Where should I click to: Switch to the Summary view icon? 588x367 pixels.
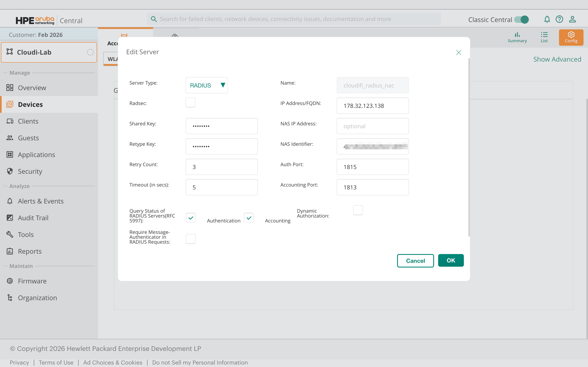(x=517, y=37)
